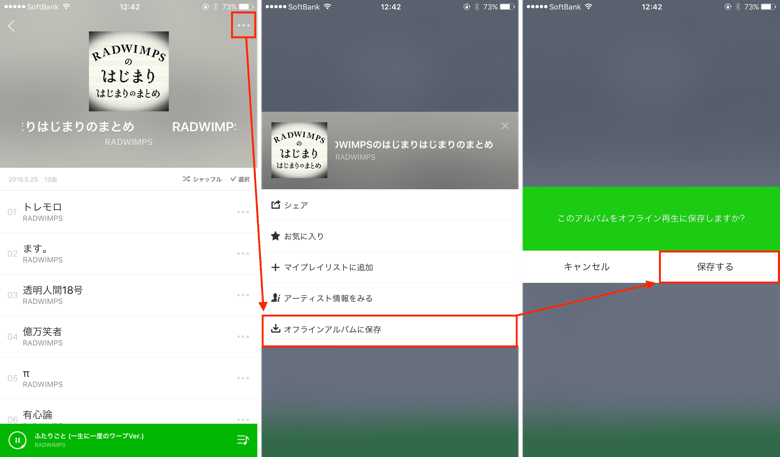Open more options for 透明人間18号
The height and width of the screenshot is (457, 780).
pyautogui.click(x=243, y=295)
